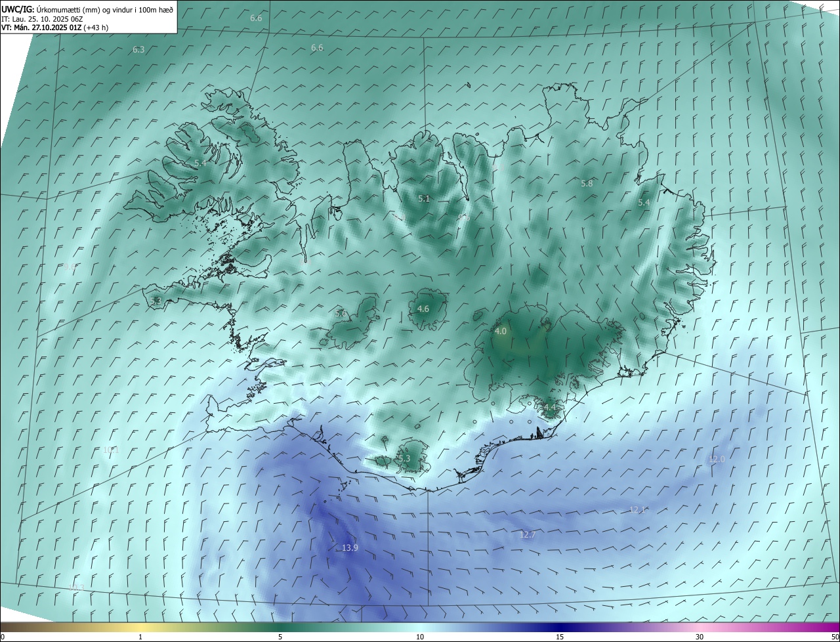Click the 4.4 value label near the south coast

point(550,408)
